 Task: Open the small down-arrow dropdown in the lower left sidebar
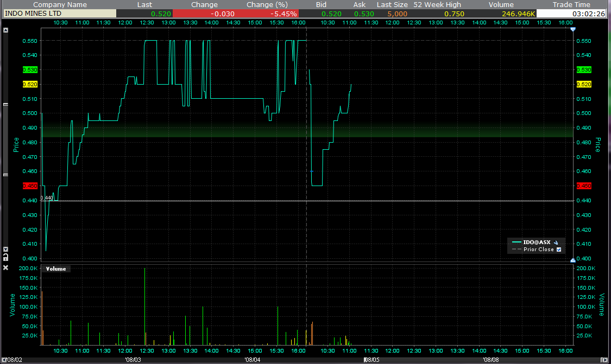tap(7, 248)
